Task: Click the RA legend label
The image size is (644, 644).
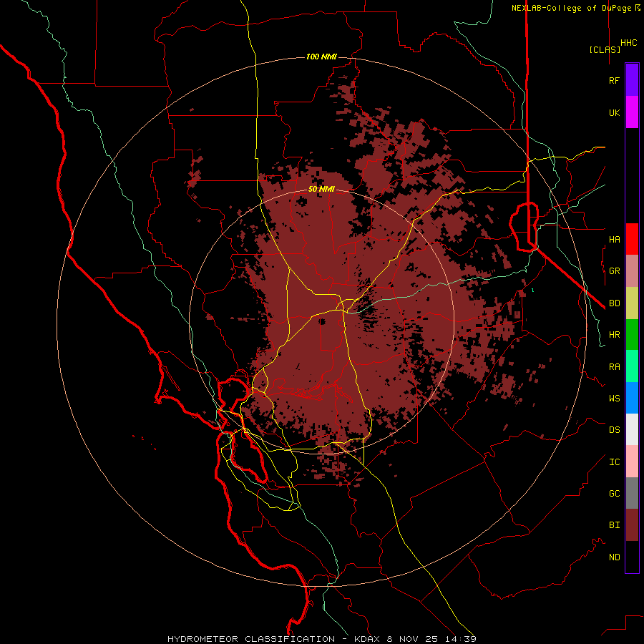Action: 614,367
